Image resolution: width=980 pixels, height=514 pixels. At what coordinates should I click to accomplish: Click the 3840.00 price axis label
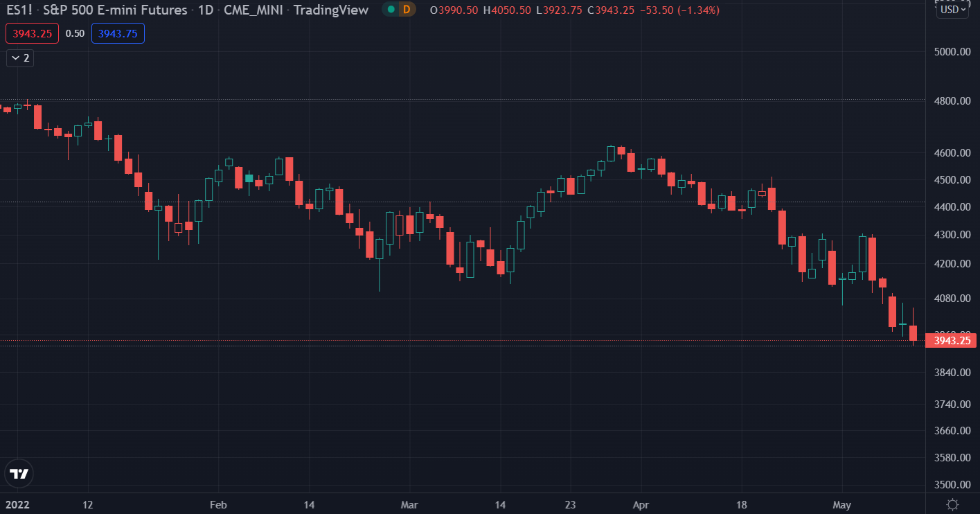click(952, 373)
